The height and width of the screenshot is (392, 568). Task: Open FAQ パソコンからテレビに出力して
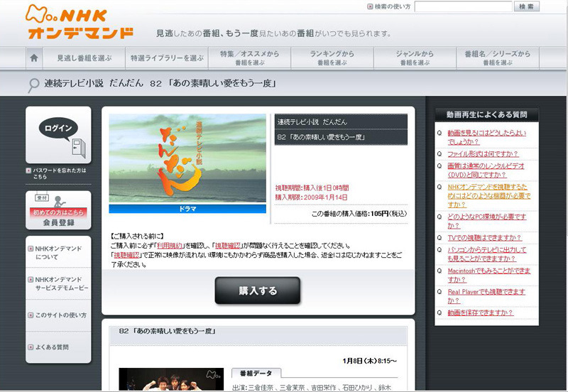pyautogui.click(x=487, y=254)
